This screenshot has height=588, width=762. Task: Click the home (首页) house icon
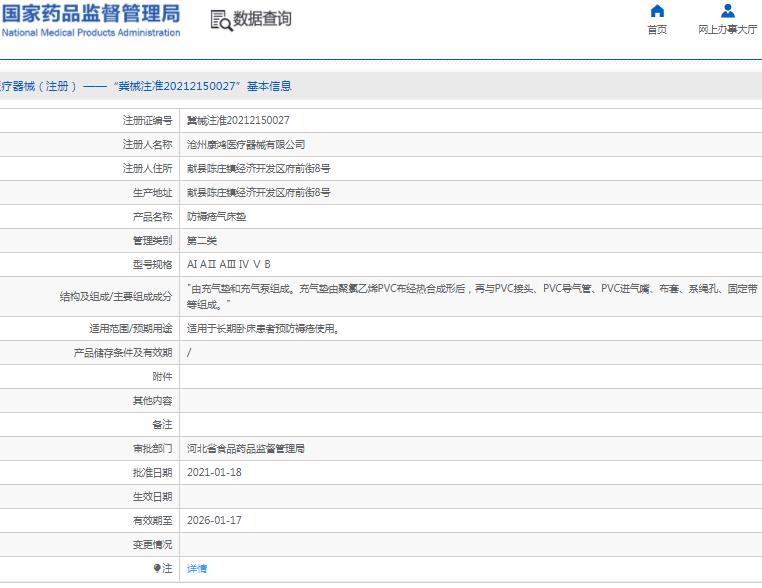click(x=657, y=11)
